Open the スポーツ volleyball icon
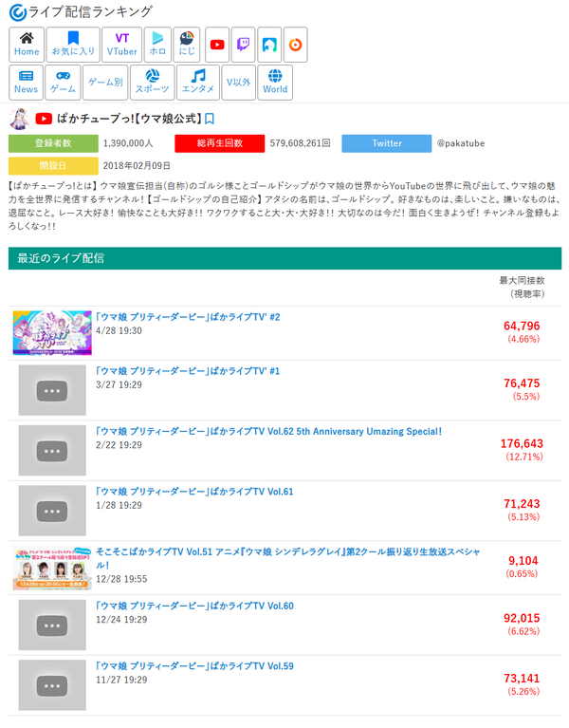This screenshot has width=569, height=728. [x=152, y=83]
